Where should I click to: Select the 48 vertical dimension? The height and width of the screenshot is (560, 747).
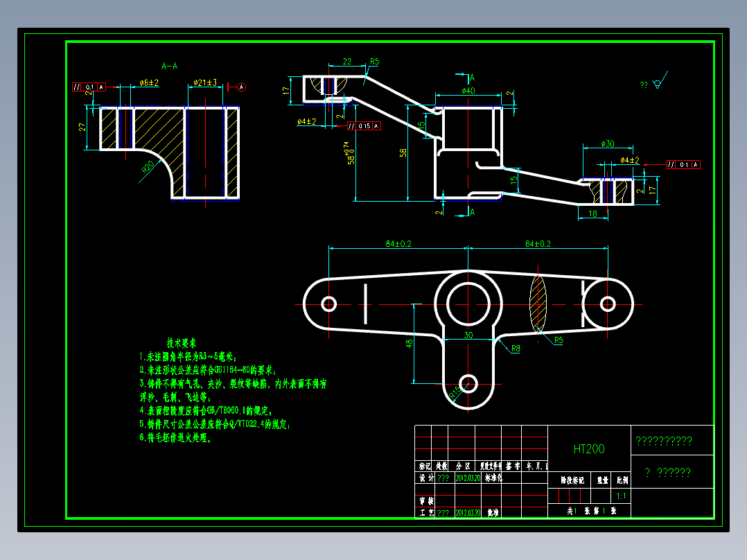410,343
